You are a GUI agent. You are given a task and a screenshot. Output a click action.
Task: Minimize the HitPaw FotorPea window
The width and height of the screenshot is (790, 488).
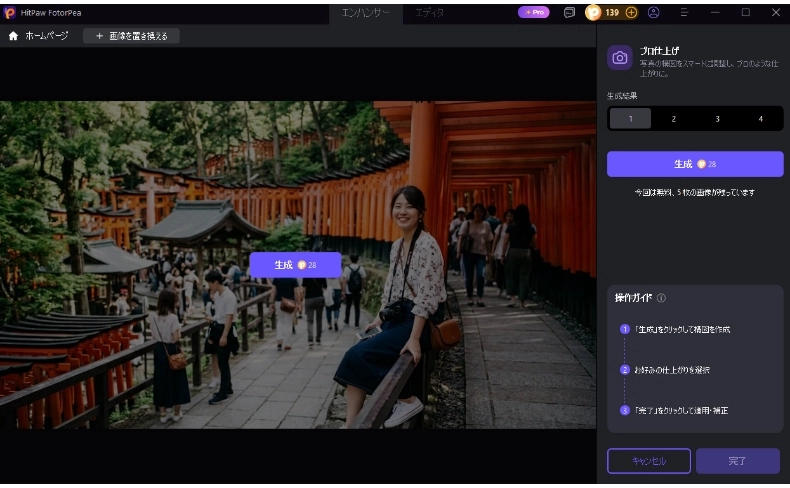click(715, 12)
